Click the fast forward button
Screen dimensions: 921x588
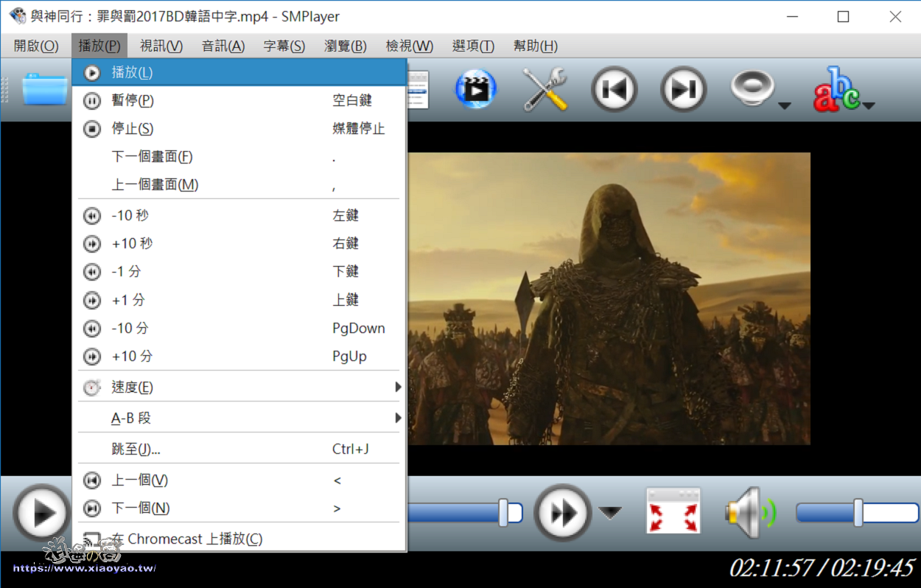tap(563, 512)
